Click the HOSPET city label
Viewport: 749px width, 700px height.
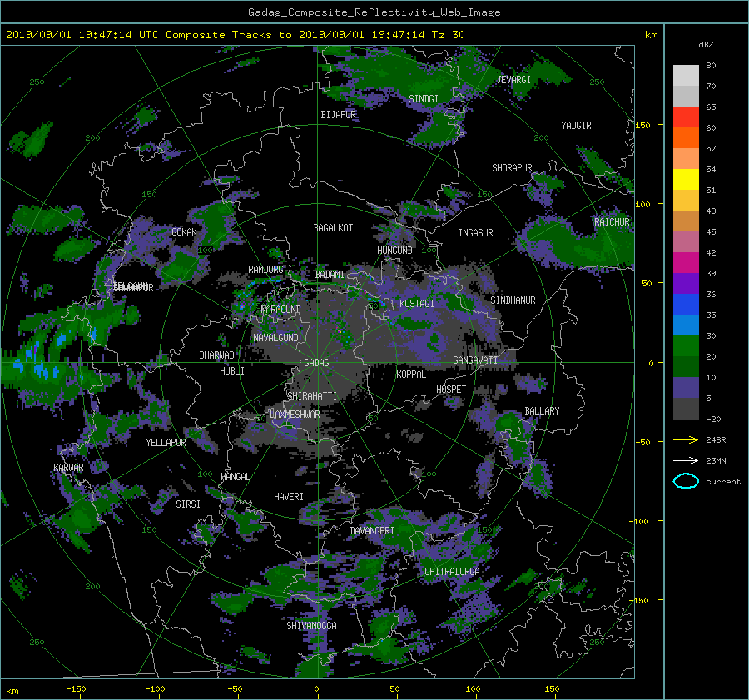[x=451, y=390]
